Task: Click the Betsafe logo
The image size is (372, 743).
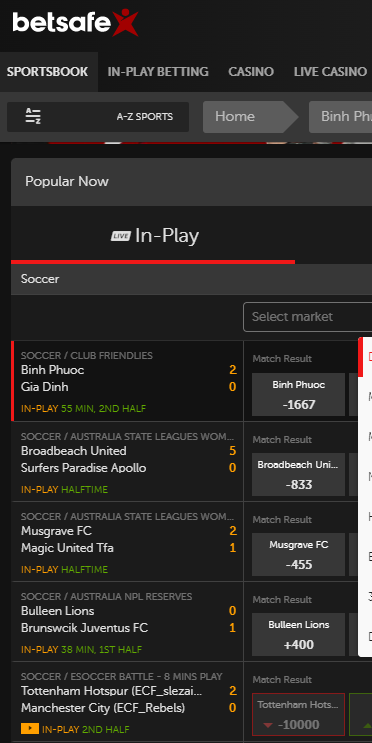Action: [x=75, y=22]
